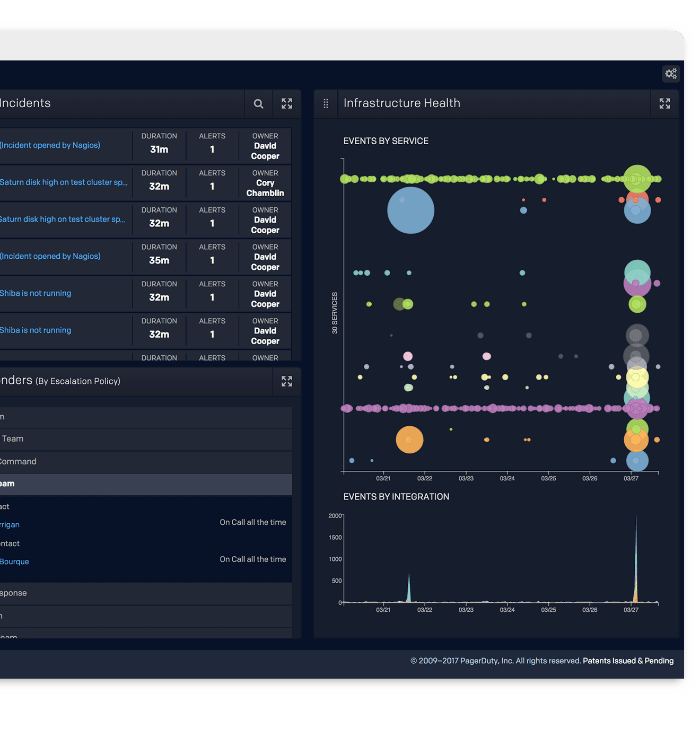Click the Infrastructure Health panel title
This screenshot has width=700, height=729.
click(x=402, y=103)
